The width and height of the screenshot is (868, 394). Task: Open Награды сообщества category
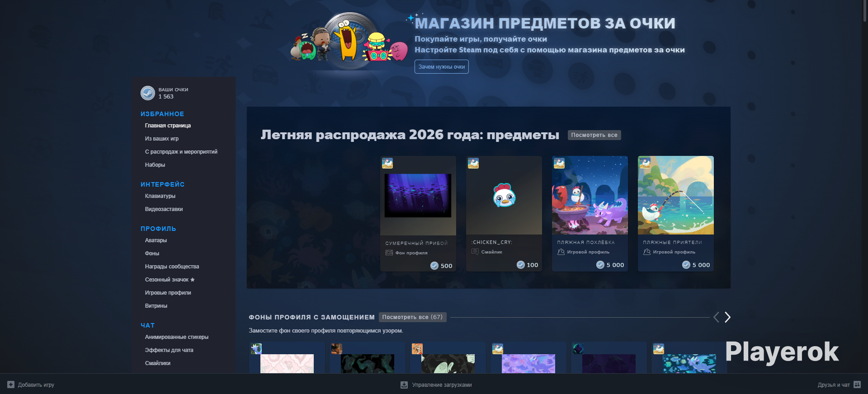[x=172, y=267]
